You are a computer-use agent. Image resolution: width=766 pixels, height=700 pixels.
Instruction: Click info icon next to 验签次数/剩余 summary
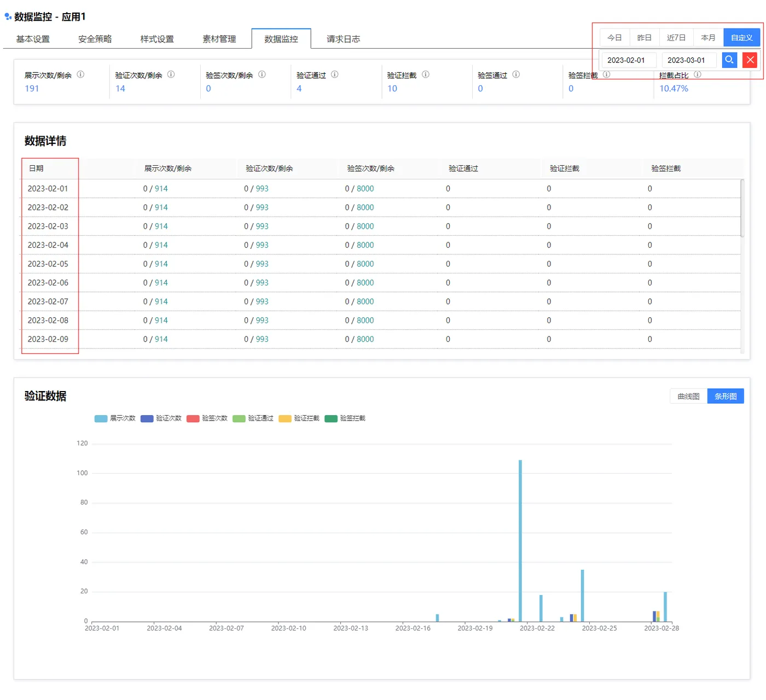[262, 74]
